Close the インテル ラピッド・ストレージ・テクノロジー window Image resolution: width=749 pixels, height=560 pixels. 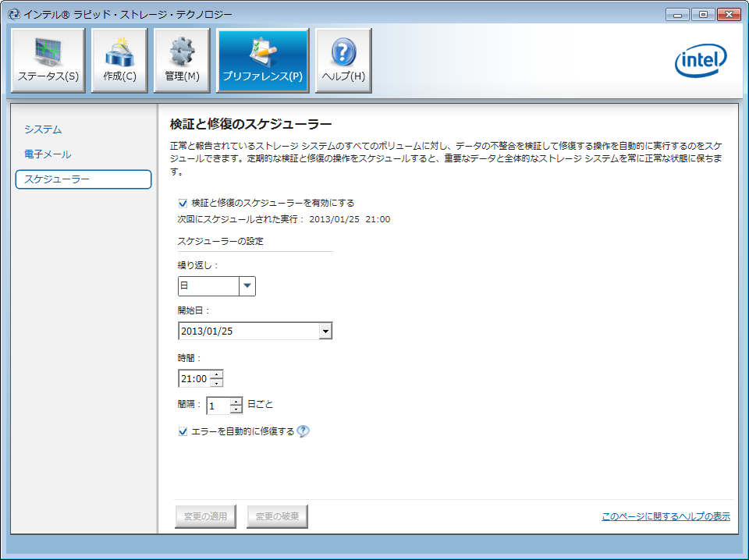click(729, 14)
